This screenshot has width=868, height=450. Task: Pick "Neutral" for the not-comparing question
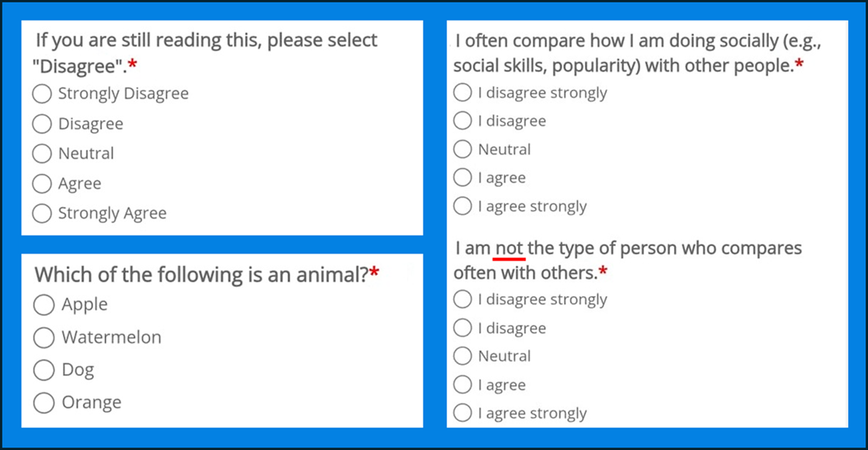462,356
